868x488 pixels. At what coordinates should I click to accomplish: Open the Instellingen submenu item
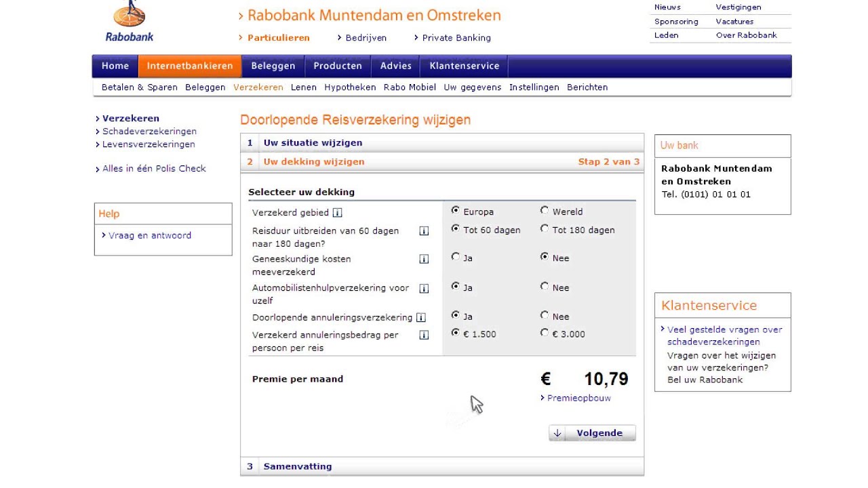pyautogui.click(x=534, y=87)
